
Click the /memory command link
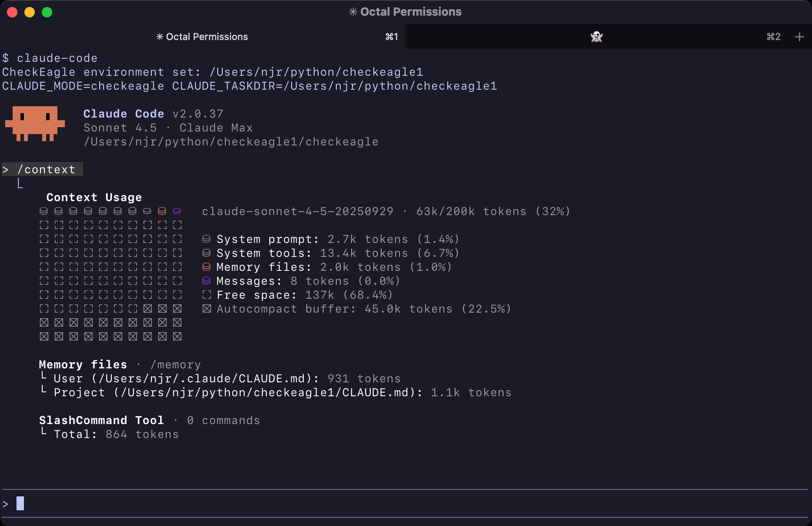175,364
